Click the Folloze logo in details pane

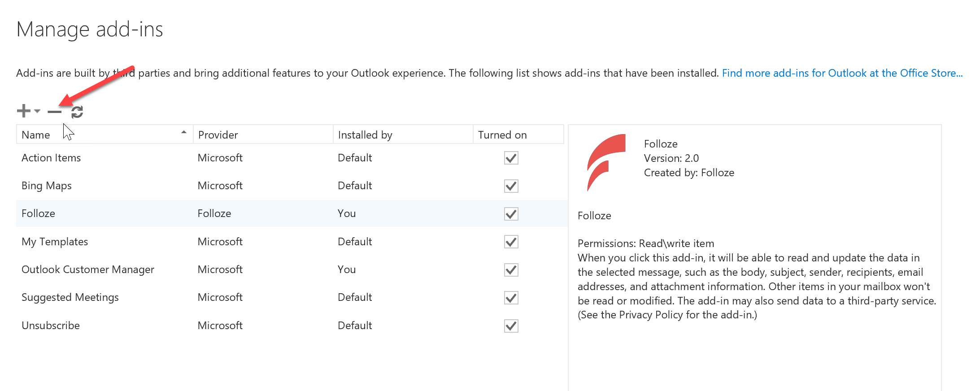click(606, 162)
